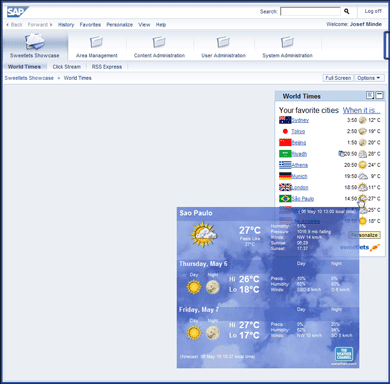Collapse the World Times panel
390x384 pixels.
(379, 96)
